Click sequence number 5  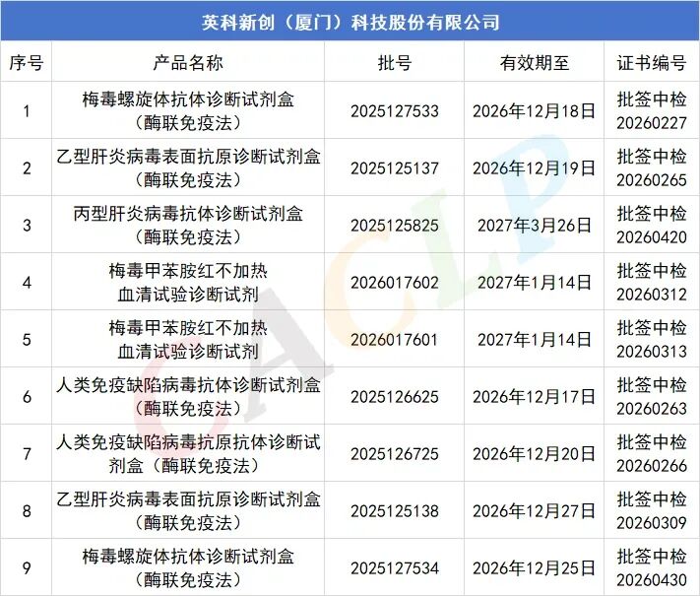point(27,340)
